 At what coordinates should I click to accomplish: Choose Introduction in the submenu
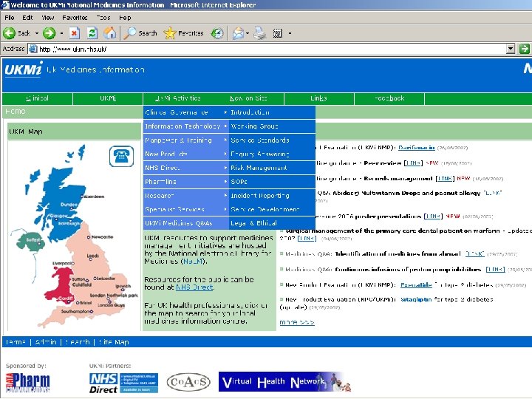272,112
